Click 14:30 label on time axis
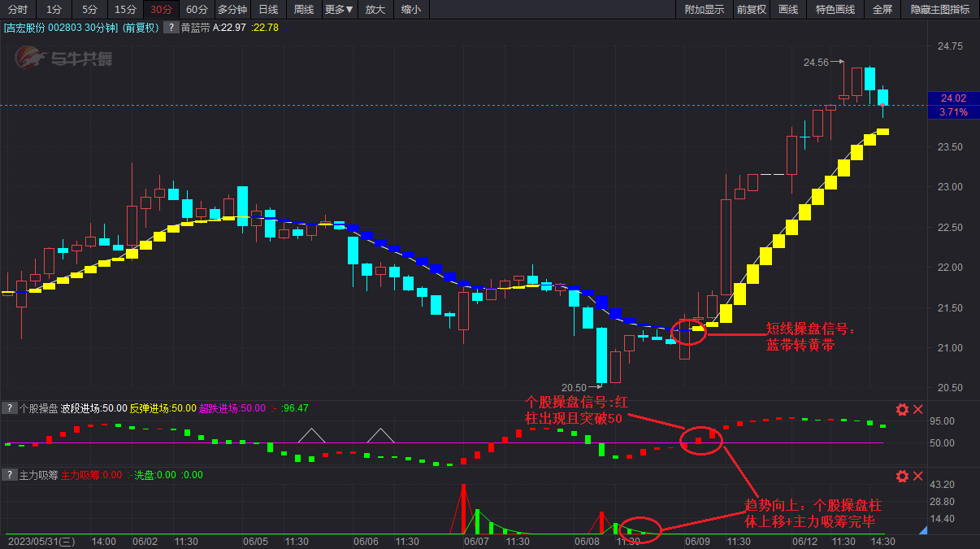Viewport: 980px width, 549px height. (x=882, y=541)
